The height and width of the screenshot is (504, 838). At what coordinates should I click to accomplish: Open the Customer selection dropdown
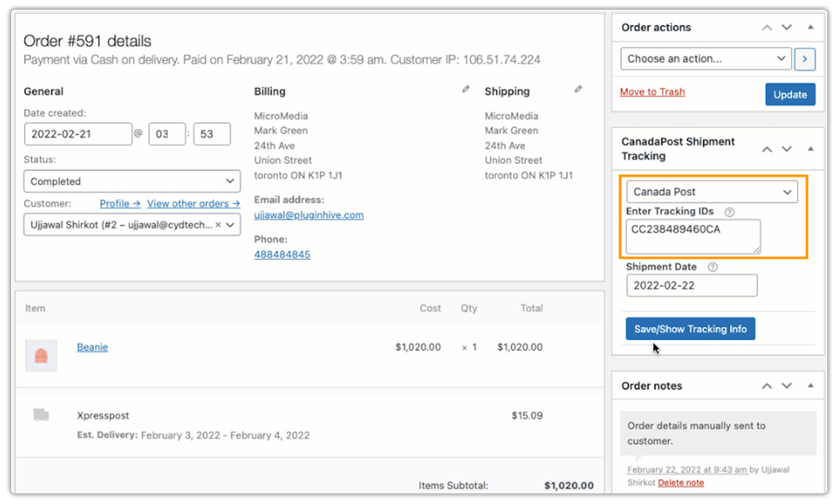point(132,224)
